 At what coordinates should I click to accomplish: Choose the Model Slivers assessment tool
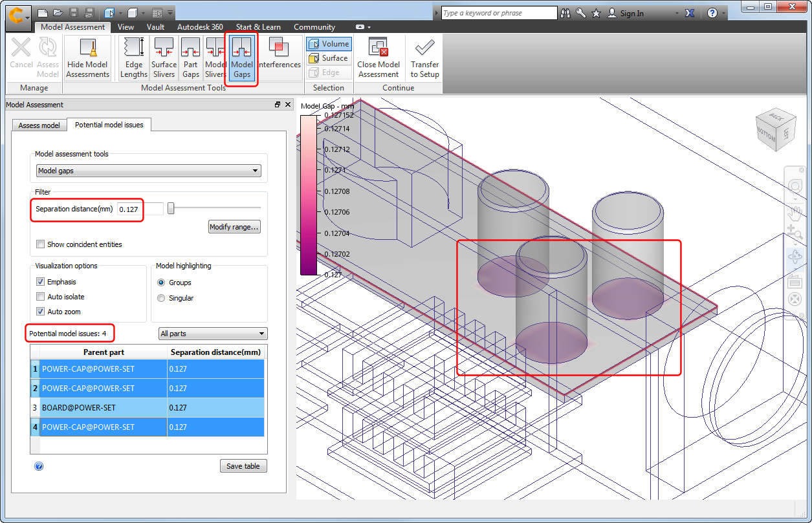pos(215,58)
